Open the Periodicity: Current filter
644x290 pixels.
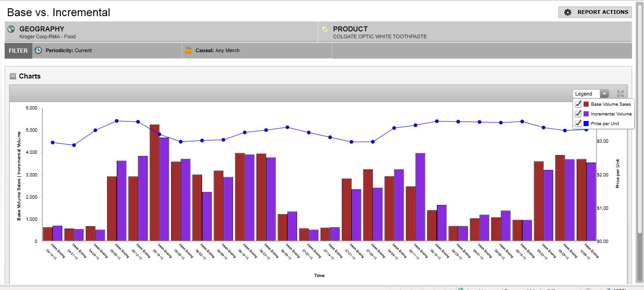[69, 50]
